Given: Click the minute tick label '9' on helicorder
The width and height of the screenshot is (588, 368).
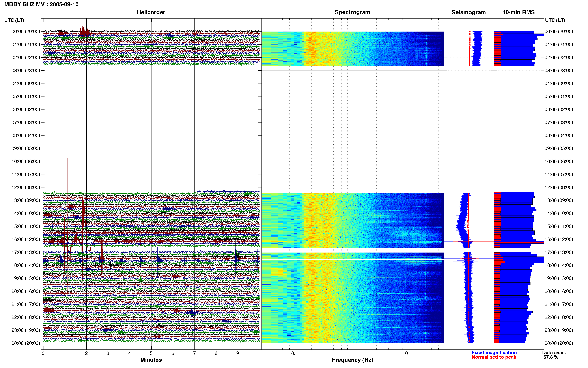Looking at the screenshot, I should (238, 353).
